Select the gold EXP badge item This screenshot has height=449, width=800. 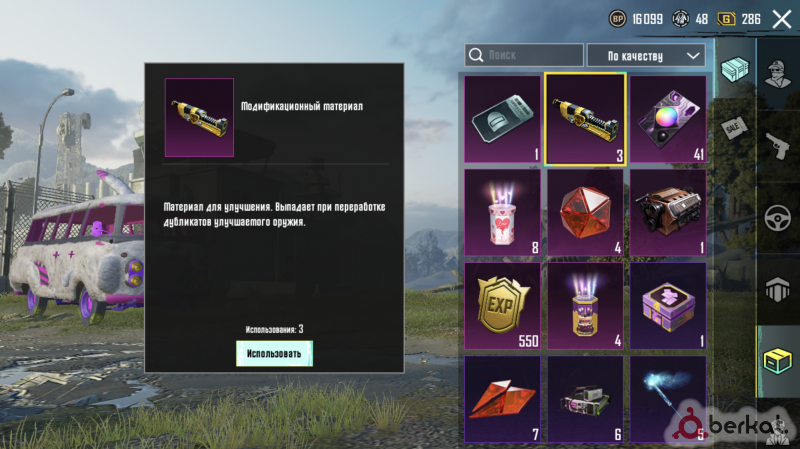502,306
